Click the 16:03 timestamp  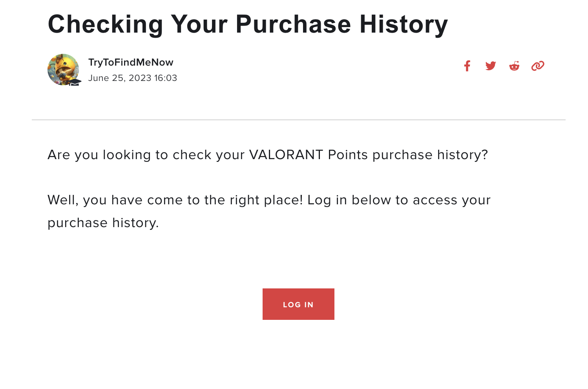tap(166, 78)
